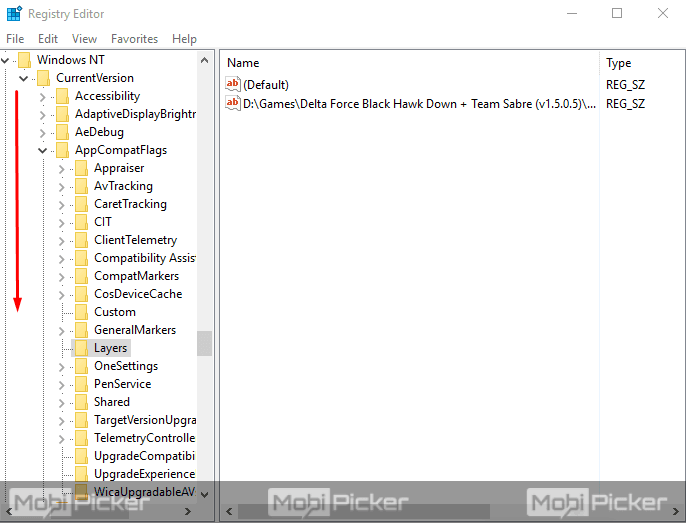Expand the Compatibility Assistant key

62,259
